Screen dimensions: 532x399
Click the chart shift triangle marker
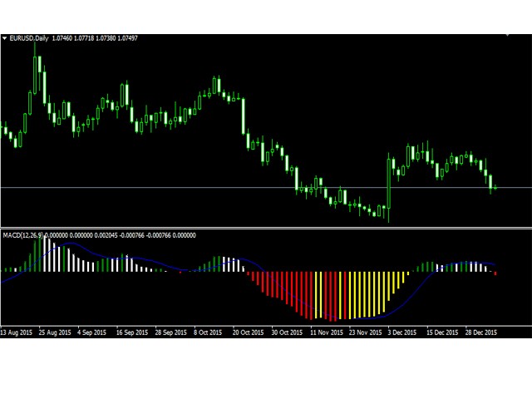click(508, 35)
